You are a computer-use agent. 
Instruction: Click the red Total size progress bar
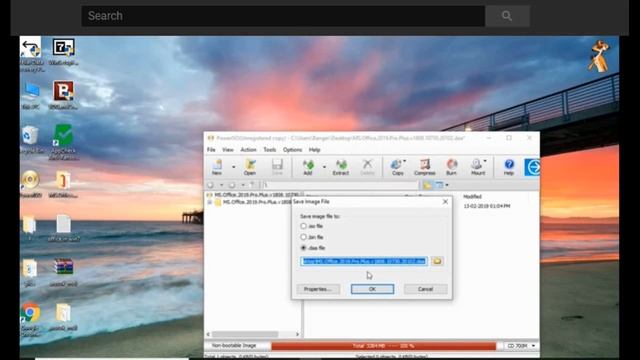click(384, 346)
